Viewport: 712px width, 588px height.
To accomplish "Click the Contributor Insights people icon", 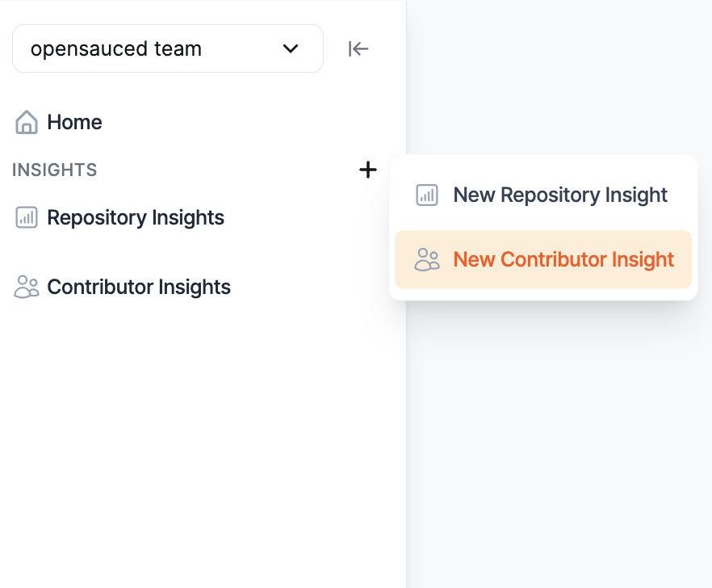I will point(27,287).
